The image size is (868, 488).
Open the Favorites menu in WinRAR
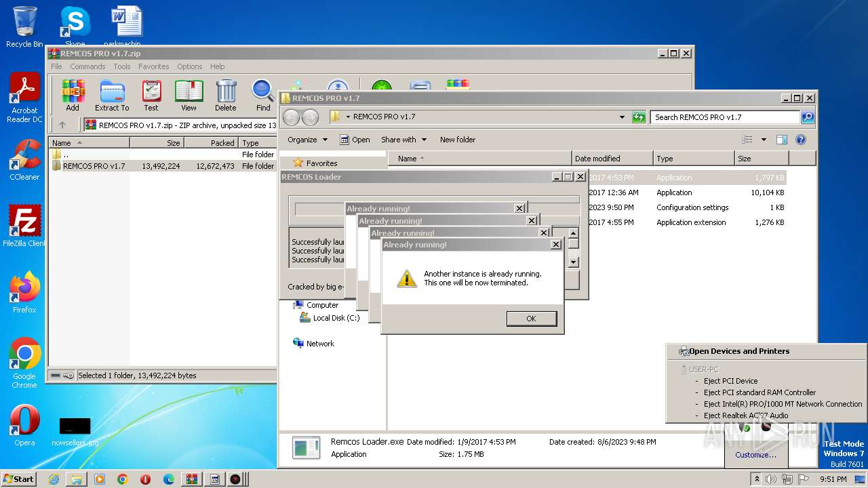[154, 66]
